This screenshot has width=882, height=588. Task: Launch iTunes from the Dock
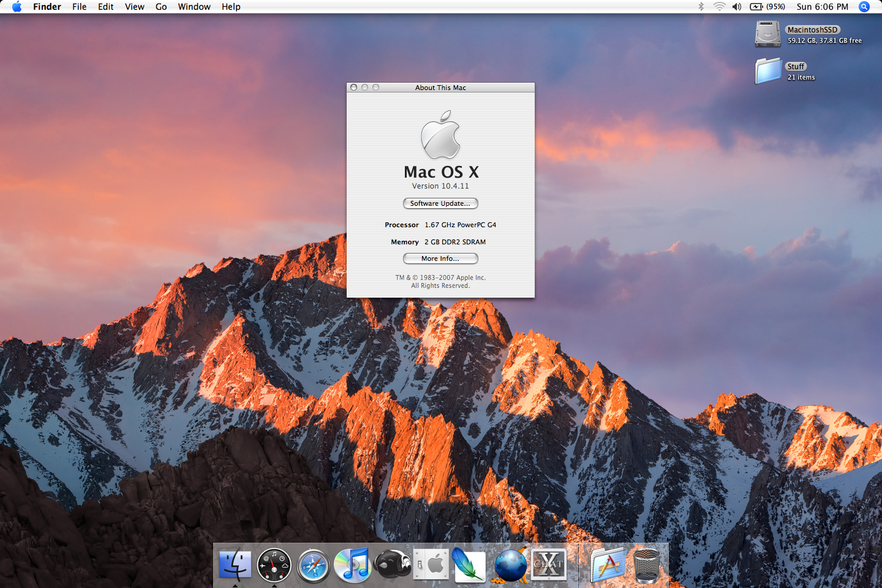(353, 565)
